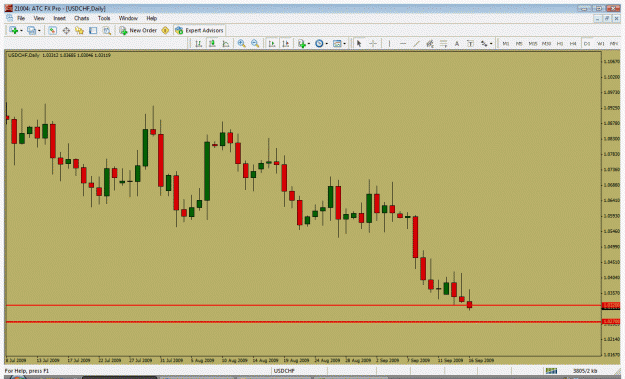Expand the New Chart dropdown arrow

[x=21, y=30]
